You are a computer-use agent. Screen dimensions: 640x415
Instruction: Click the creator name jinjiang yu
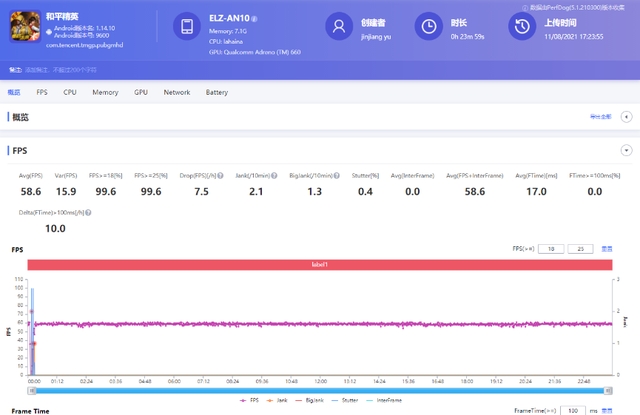[376, 37]
